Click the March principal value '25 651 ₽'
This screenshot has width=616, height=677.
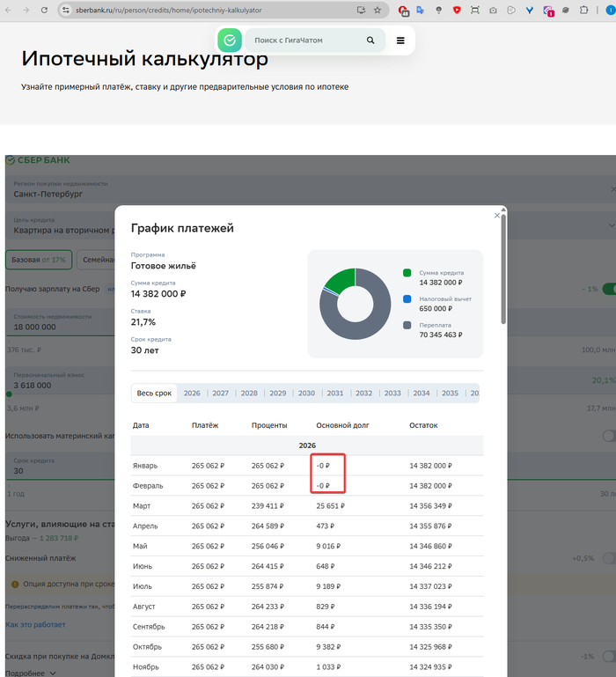tap(330, 506)
